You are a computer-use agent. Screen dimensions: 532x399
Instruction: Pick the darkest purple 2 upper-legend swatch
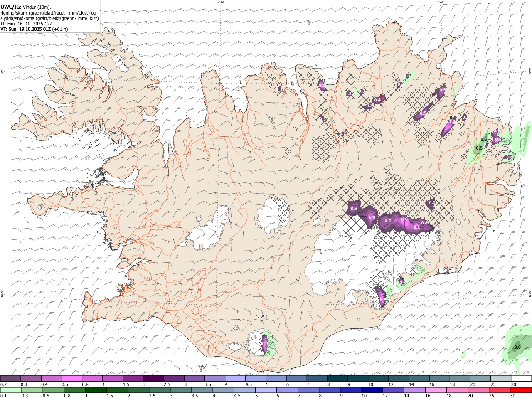tap(153, 378)
